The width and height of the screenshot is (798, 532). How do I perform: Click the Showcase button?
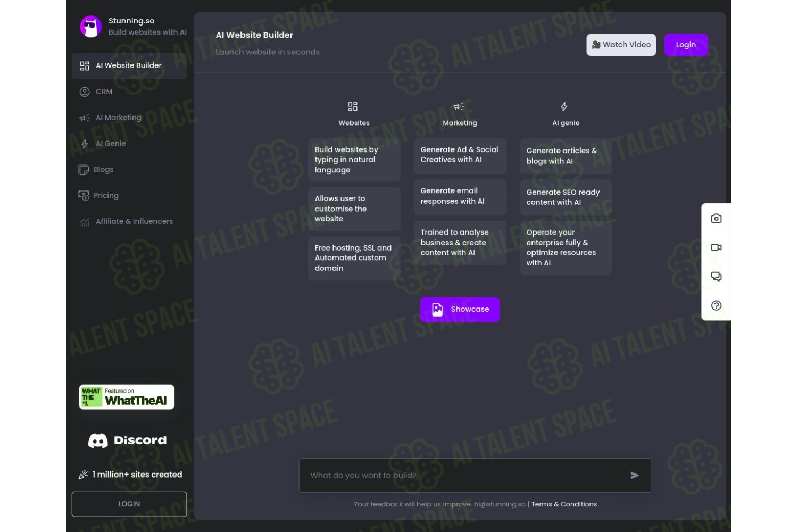click(x=460, y=310)
